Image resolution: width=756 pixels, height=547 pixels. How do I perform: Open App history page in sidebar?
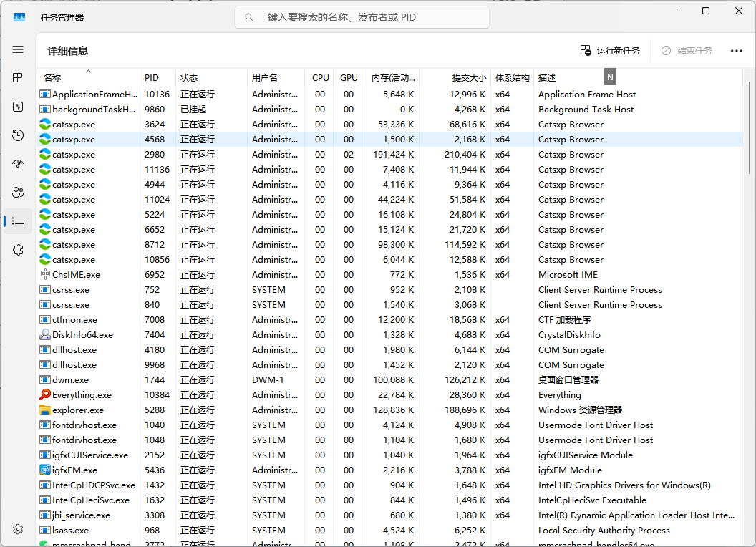point(18,135)
